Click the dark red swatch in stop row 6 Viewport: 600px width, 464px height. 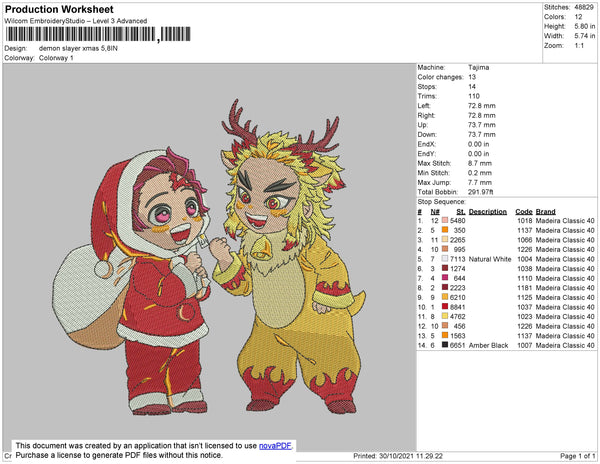pyautogui.click(x=445, y=268)
